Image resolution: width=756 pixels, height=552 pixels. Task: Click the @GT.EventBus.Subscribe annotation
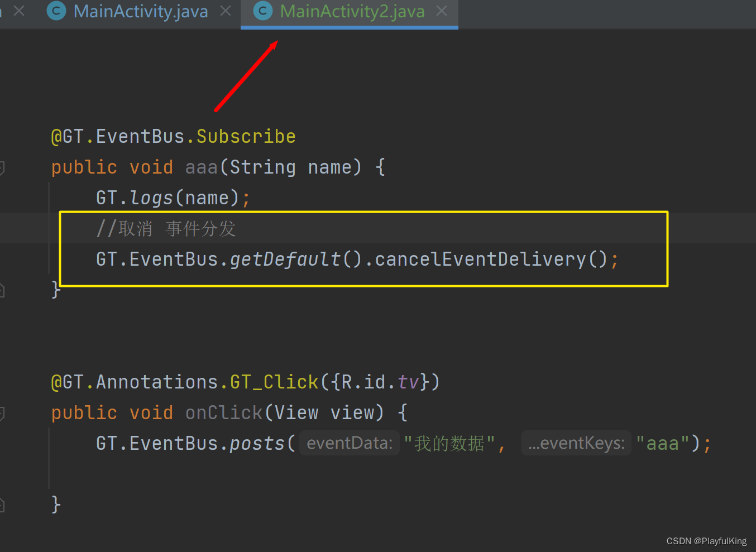tap(173, 136)
